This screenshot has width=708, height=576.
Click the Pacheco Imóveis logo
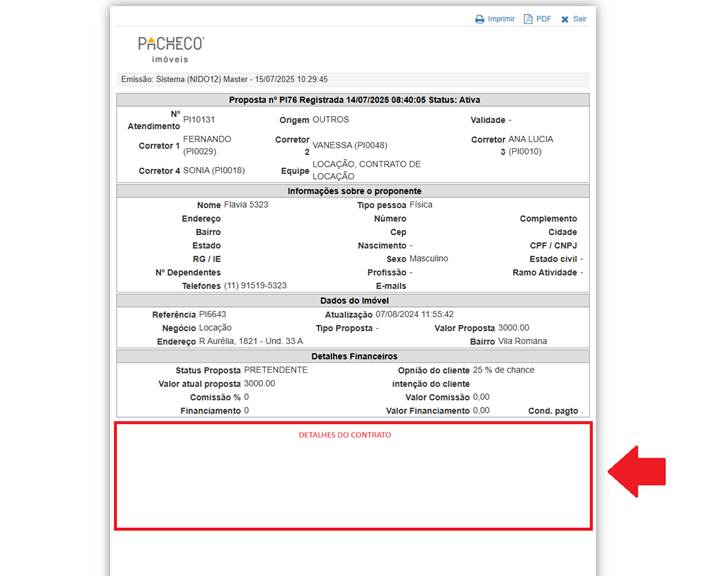(x=170, y=48)
